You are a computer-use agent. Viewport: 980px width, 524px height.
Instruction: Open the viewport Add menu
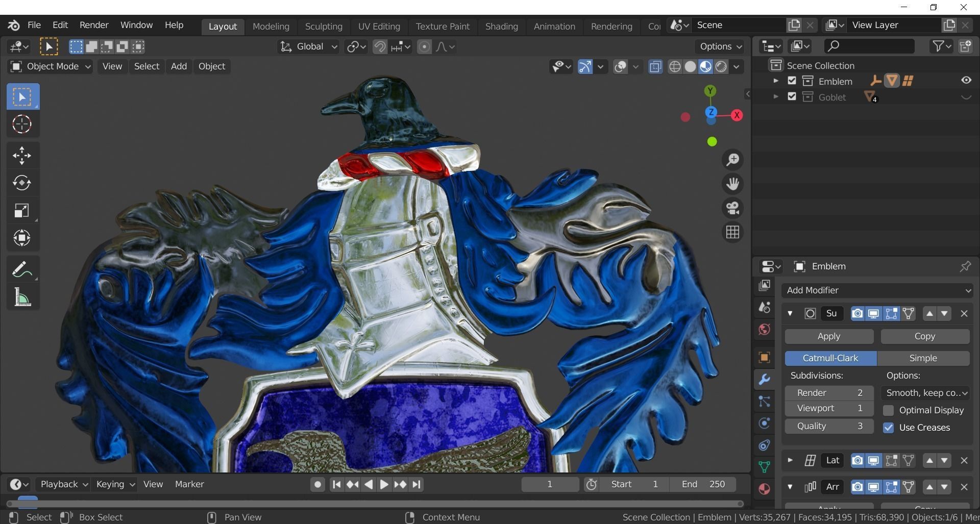click(179, 66)
